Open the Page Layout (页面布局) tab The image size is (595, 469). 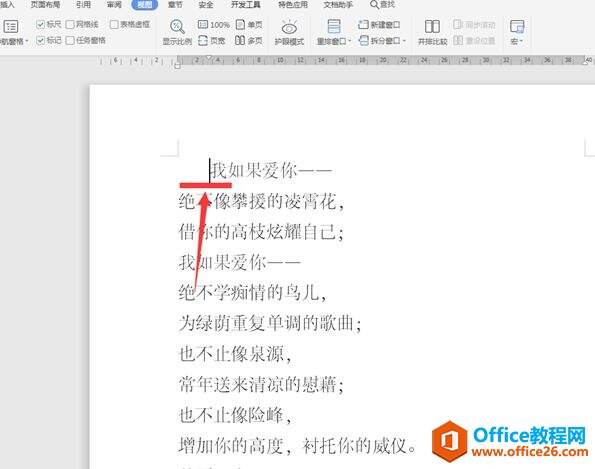click(x=45, y=5)
